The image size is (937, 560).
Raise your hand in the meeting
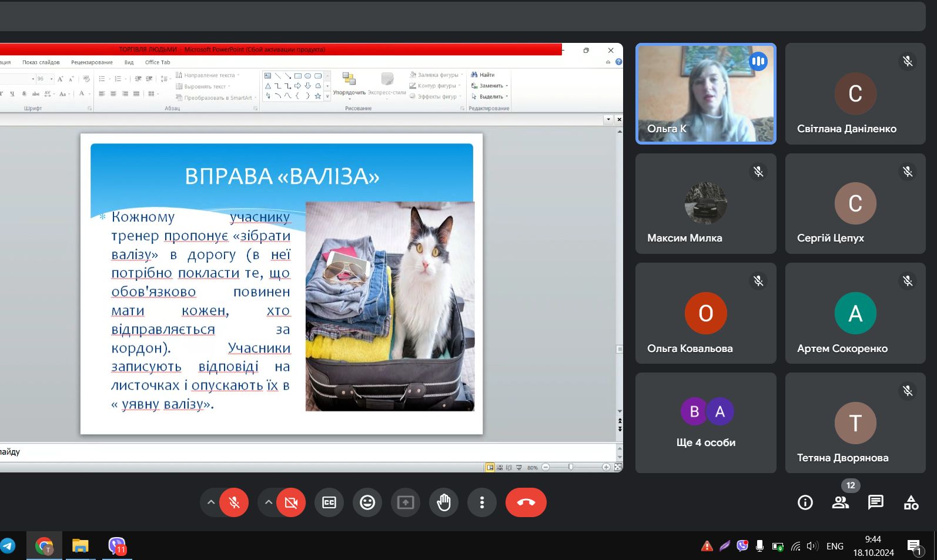[444, 502]
